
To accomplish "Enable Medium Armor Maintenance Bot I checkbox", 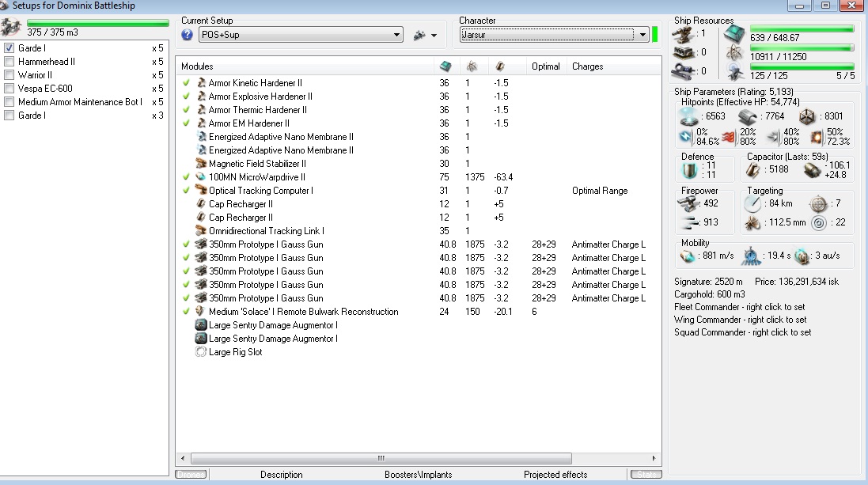I will click(x=9, y=102).
